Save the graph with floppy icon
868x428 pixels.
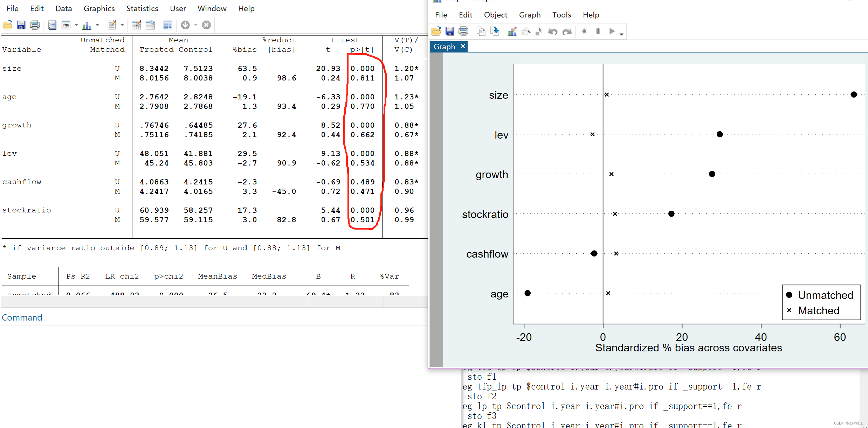450,31
